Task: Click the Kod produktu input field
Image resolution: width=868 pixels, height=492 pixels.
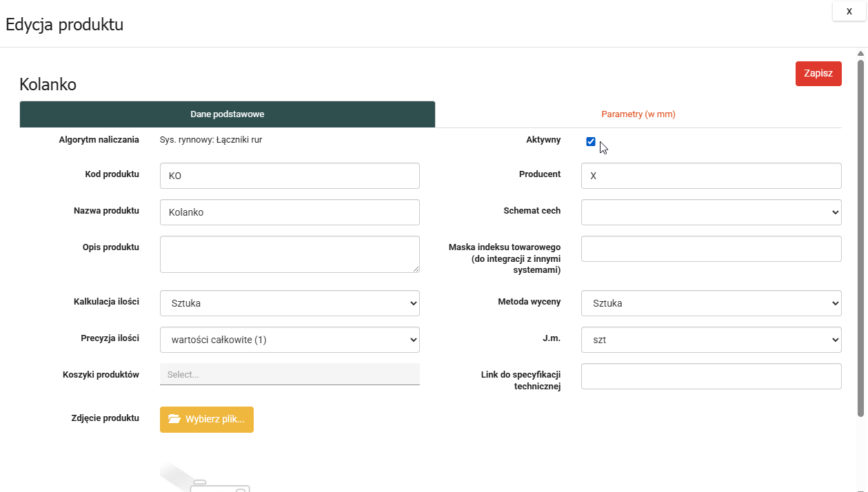Action: [x=290, y=176]
